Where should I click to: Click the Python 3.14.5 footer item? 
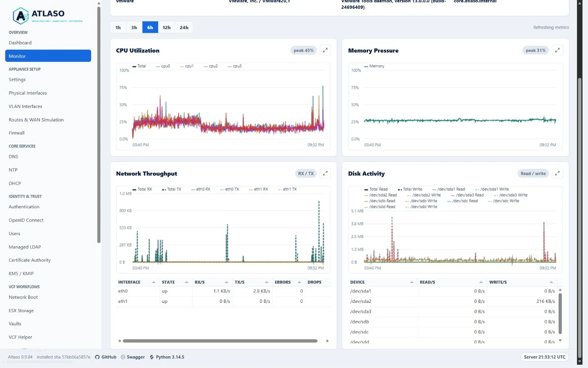[167, 357]
